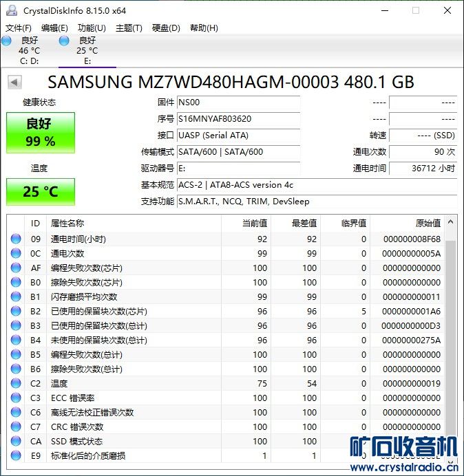Click the 25 °C temperature button

click(x=41, y=192)
